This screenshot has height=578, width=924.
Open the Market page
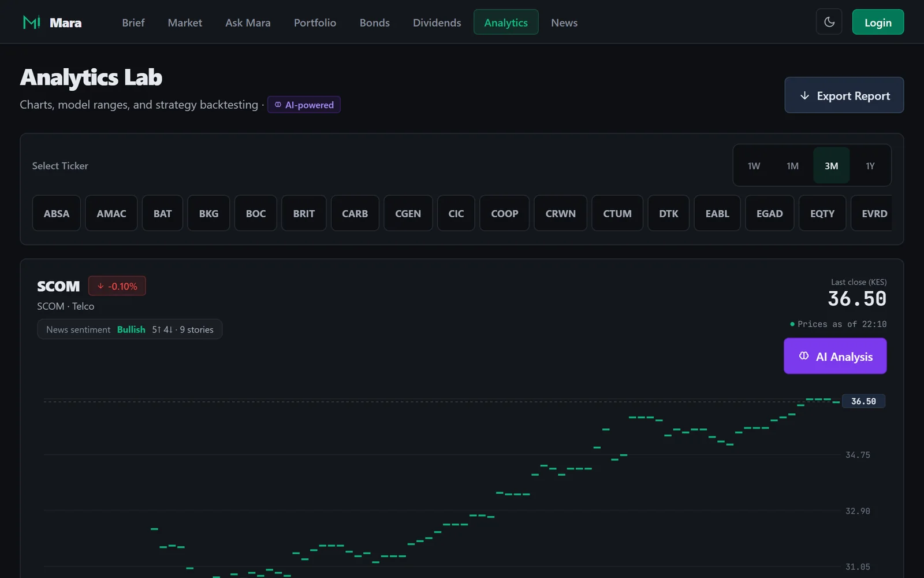[x=185, y=23]
